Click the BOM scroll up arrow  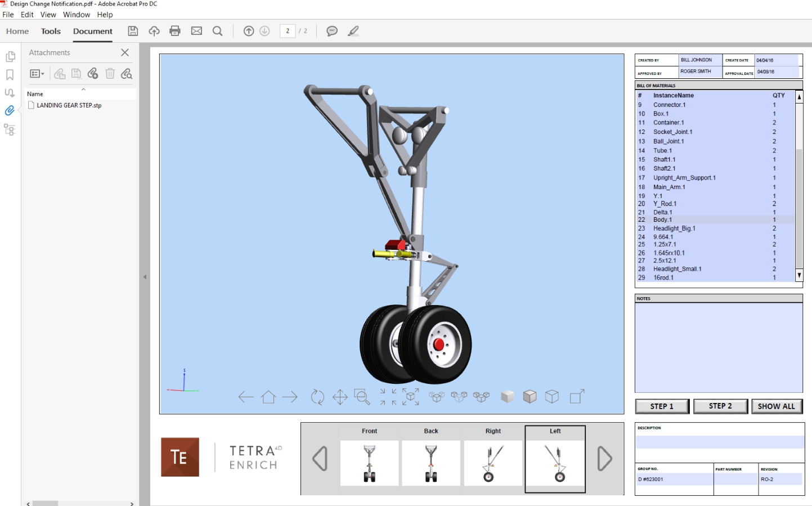[x=799, y=97]
